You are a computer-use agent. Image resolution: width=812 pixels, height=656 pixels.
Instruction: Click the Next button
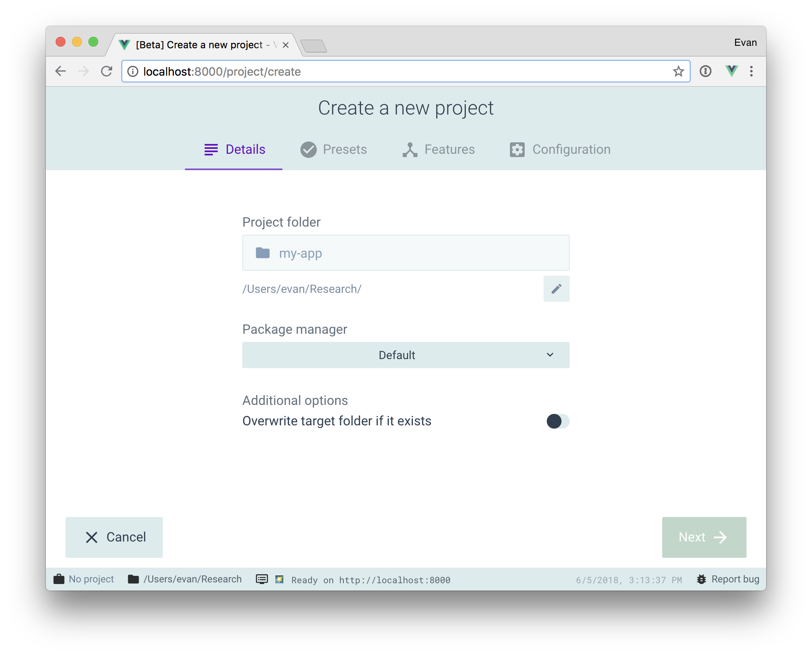[704, 536]
